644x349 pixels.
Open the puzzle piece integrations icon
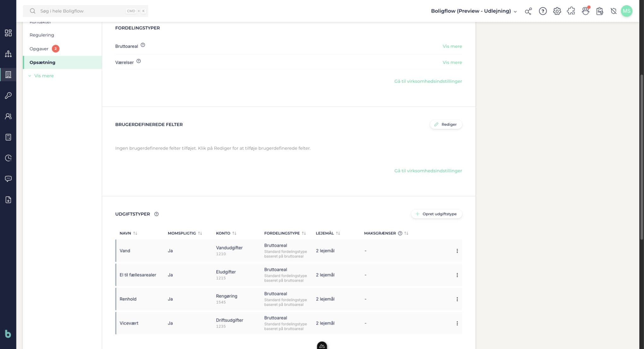571,11
